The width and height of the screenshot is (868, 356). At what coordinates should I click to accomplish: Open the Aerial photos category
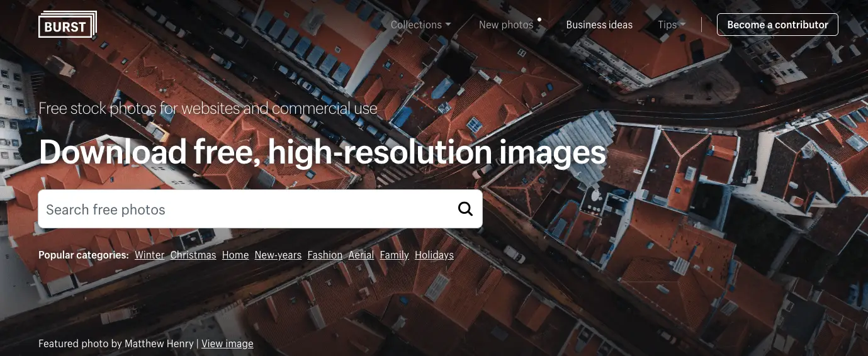click(x=361, y=255)
